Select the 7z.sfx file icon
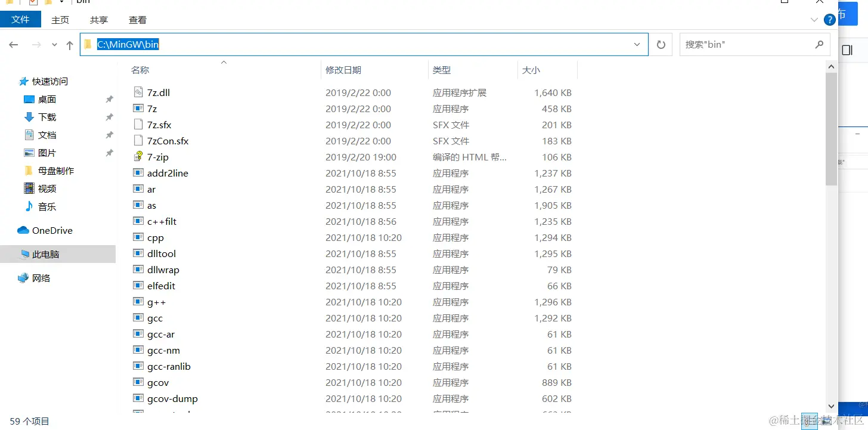This screenshot has height=430, width=868. 138,125
